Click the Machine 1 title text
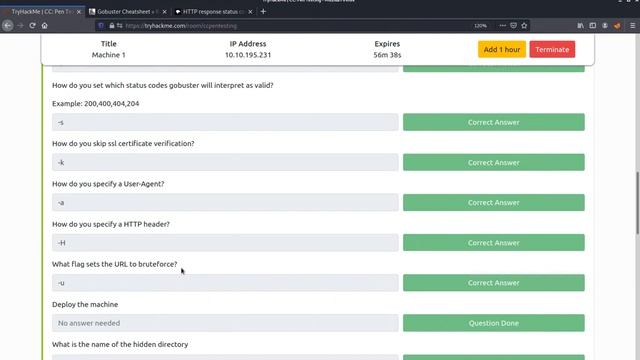The width and height of the screenshot is (640, 360). click(109, 55)
